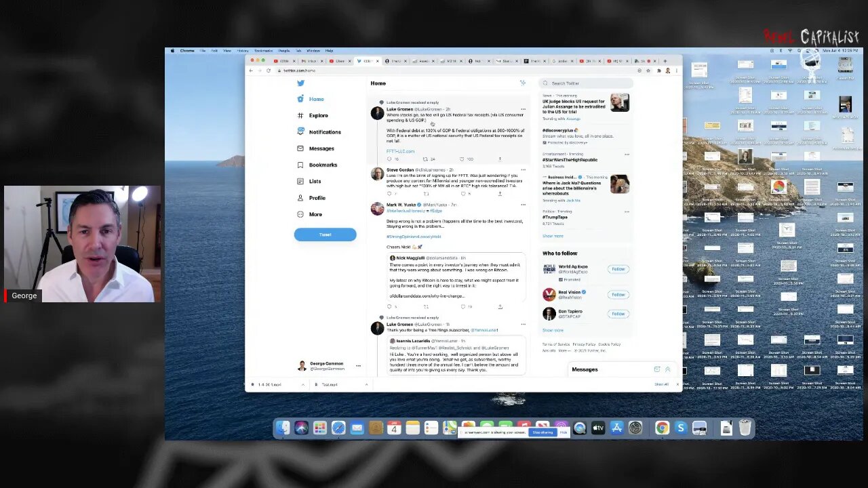Open the Test.mp4 download menu arrow
This screenshot has width=868, height=488.
[367, 384]
